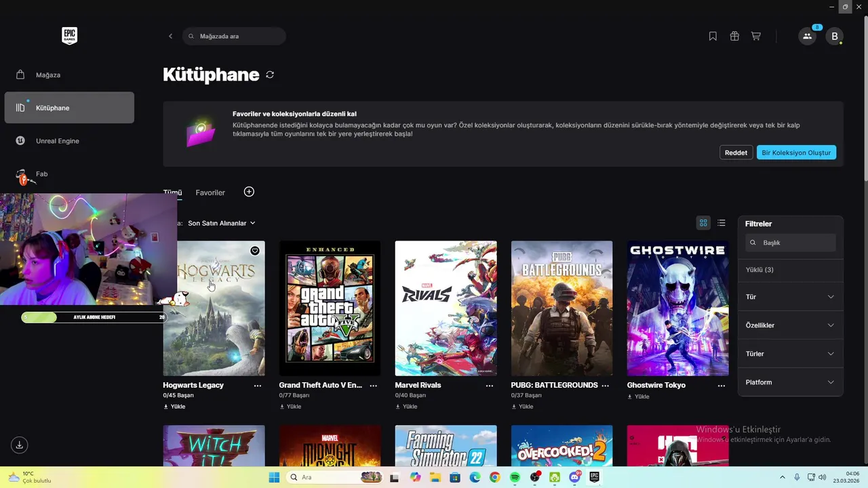Install Ghostwire Tokyo via Yükle

click(638, 396)
